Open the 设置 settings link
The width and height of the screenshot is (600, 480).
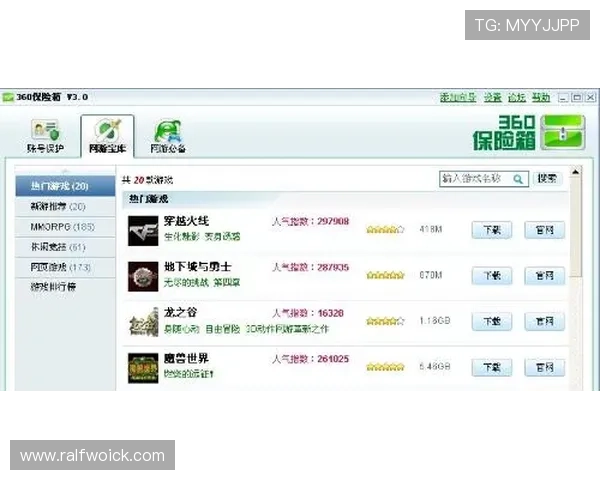[492, 98]
